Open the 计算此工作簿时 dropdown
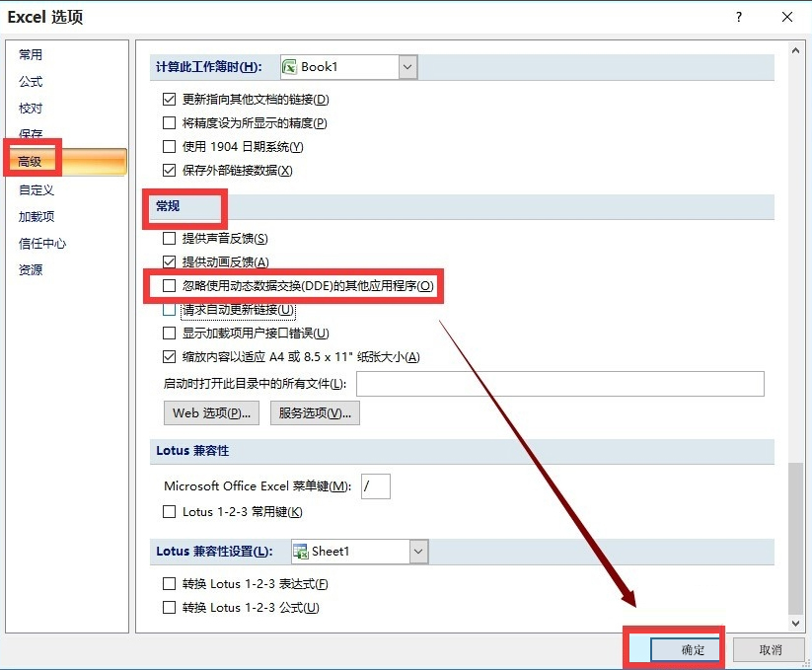 click(x=406, y=66)
